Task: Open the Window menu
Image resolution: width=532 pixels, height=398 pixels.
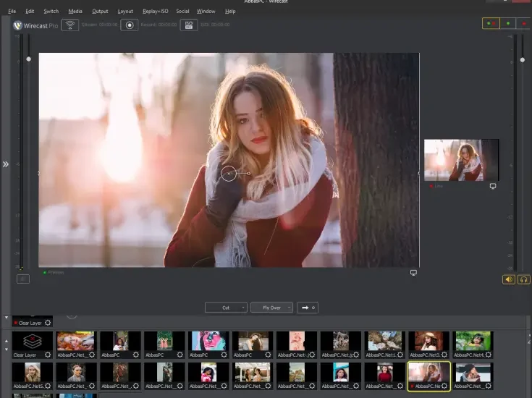Action: pyautogui.click(x=206, y=11)
